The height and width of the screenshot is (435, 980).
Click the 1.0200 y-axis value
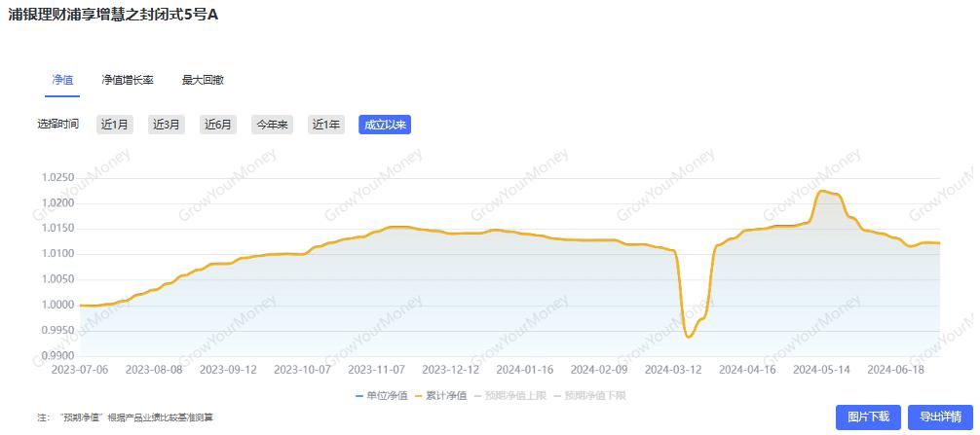[58, 203]
